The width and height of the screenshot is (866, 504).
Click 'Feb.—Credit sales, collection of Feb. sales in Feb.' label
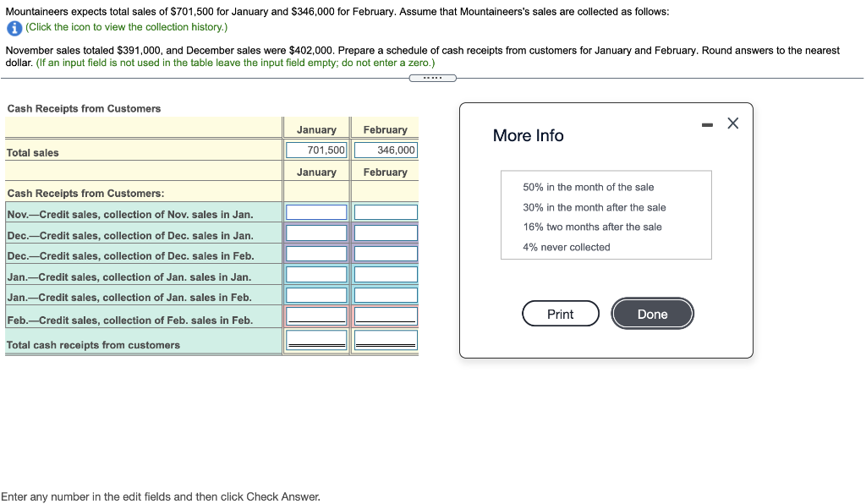pos(130,320)
